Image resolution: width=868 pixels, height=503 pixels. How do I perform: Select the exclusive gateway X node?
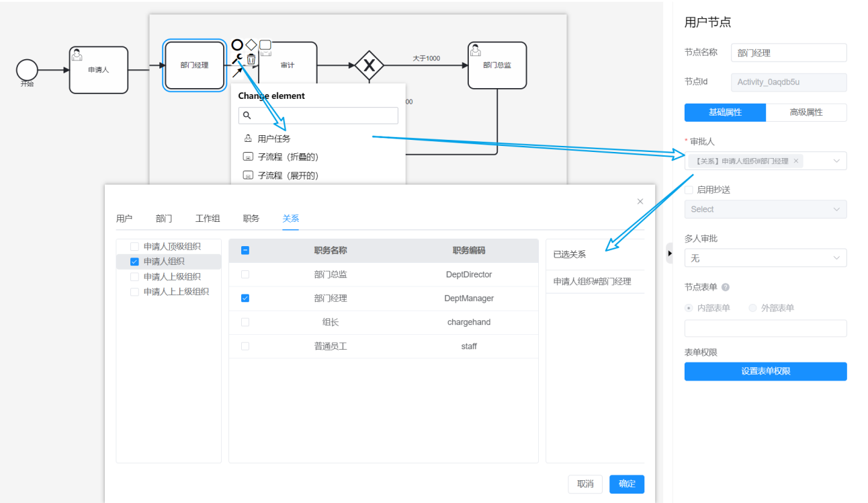point(369,65)
